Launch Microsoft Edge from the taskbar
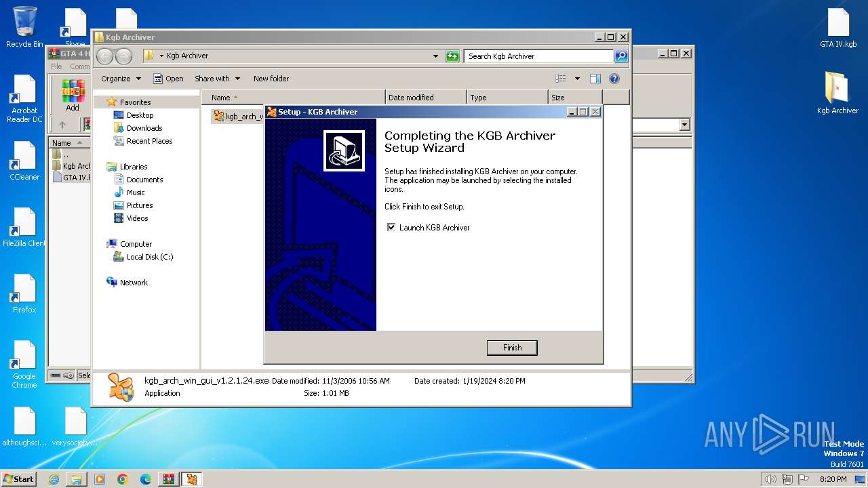 pyautogui.click(x=146, y=479)
